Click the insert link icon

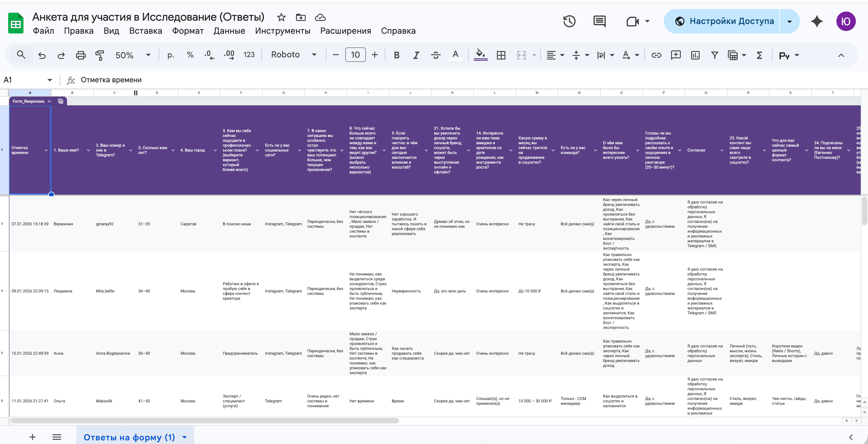tap(656, 55)
